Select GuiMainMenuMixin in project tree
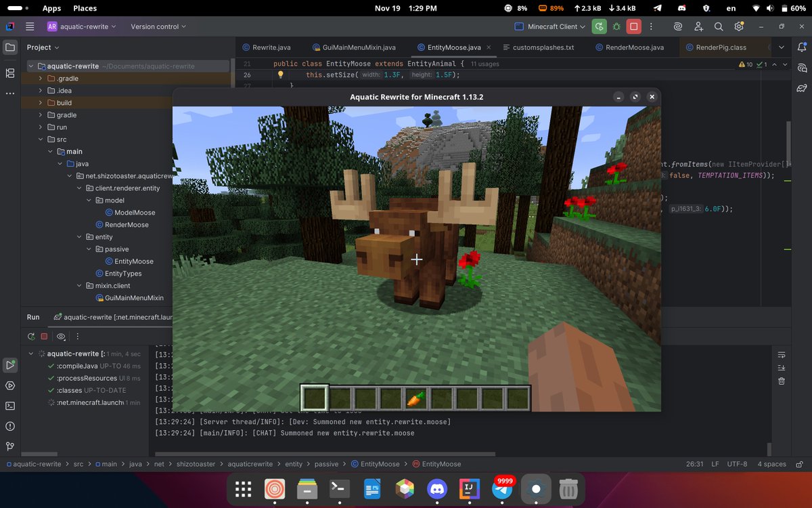This screenshot has height=508, width=812. (x=129, y=298)
